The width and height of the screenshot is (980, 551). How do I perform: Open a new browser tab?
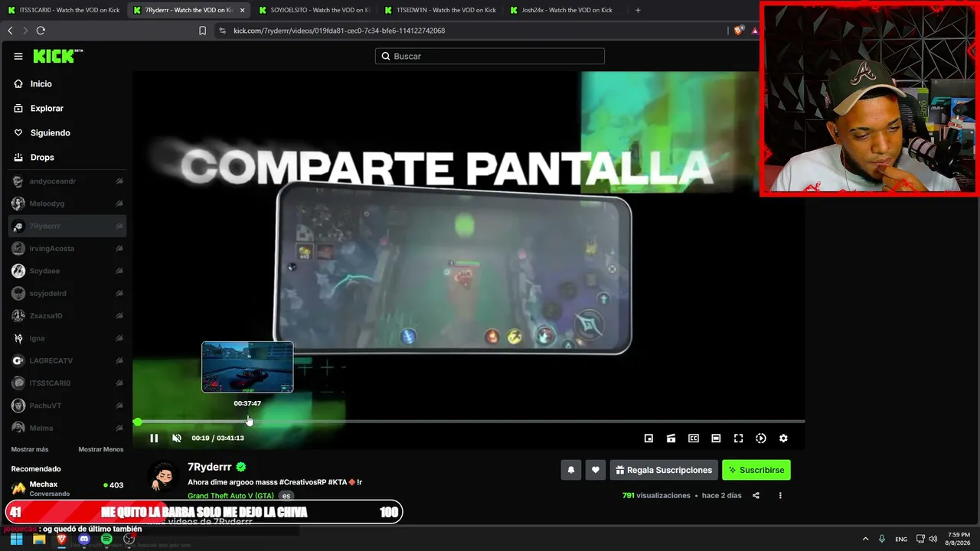[x=638, y=10]
